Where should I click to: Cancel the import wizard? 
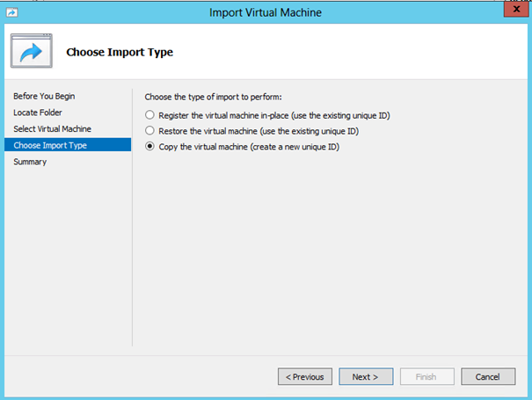click(488, 376)
